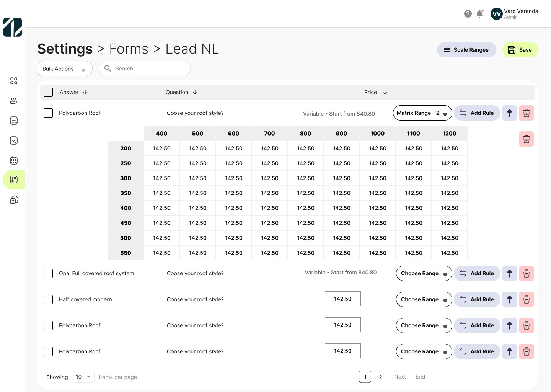Open the help question mark icon
Screen dimensions: 551x392
[468, 14]
